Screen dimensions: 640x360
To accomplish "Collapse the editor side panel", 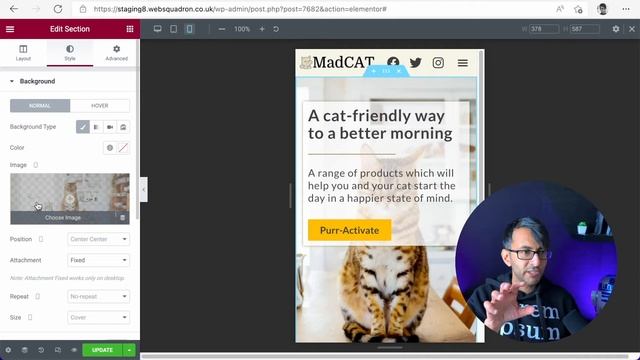I will pyautogui.click(x=144, y=189).
